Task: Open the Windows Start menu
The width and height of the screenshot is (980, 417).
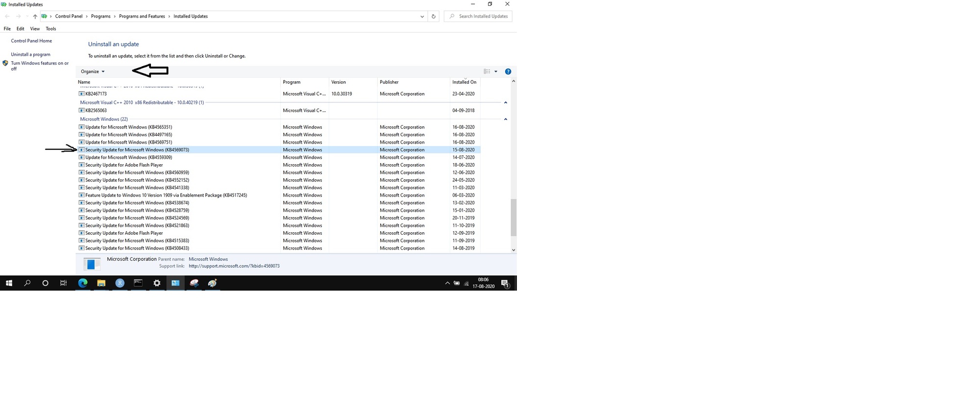Action: pyautogui.click(x=9, y=283)
